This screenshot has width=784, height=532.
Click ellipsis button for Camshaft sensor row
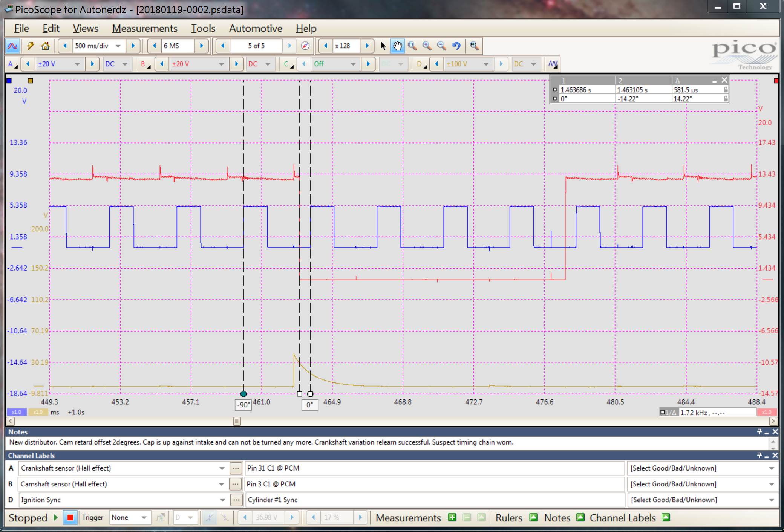[236, 484]
